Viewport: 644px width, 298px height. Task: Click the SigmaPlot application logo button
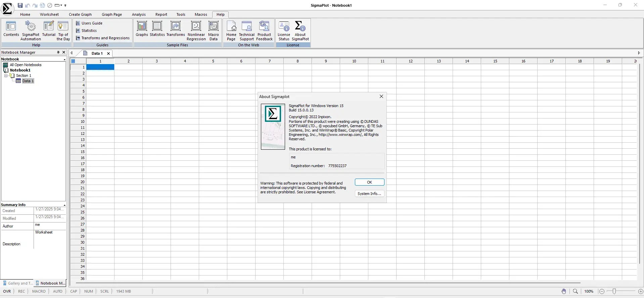(7, 8)
